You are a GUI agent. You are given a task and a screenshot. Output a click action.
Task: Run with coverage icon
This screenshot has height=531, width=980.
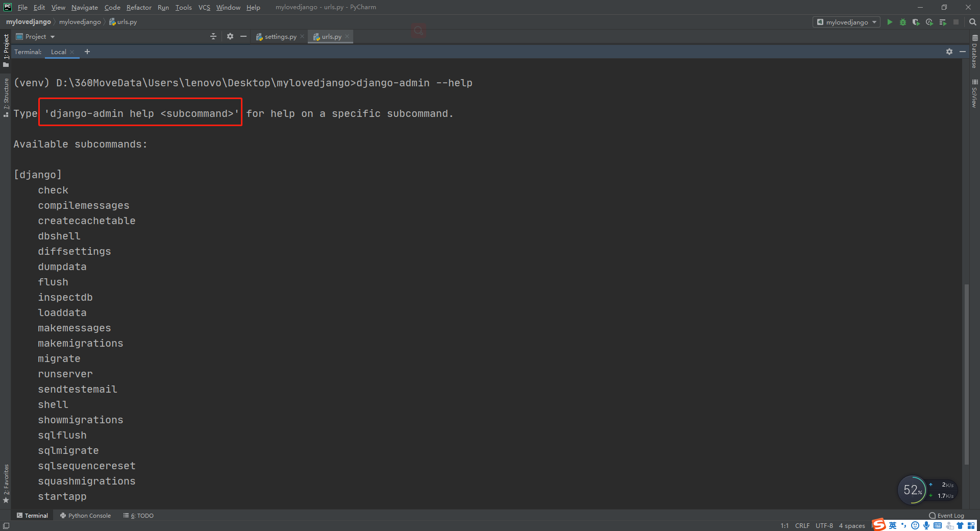[916, 22]
